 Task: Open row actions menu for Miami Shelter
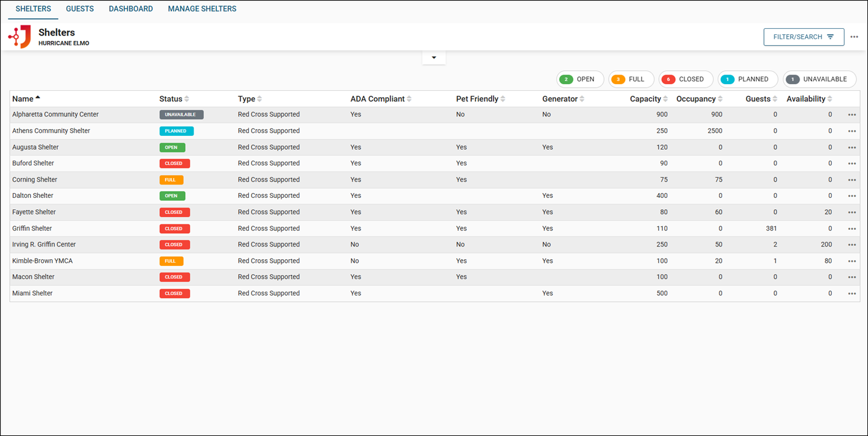tap(852, 294)
